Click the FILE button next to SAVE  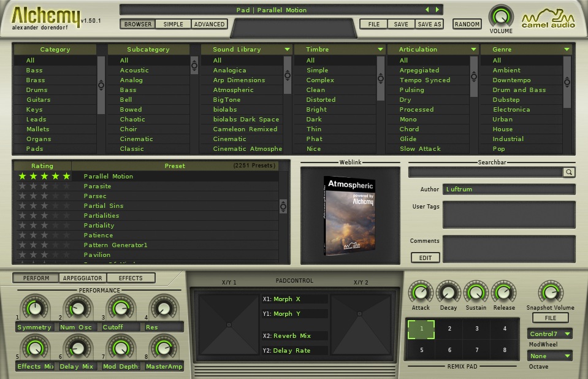[373, 25]
